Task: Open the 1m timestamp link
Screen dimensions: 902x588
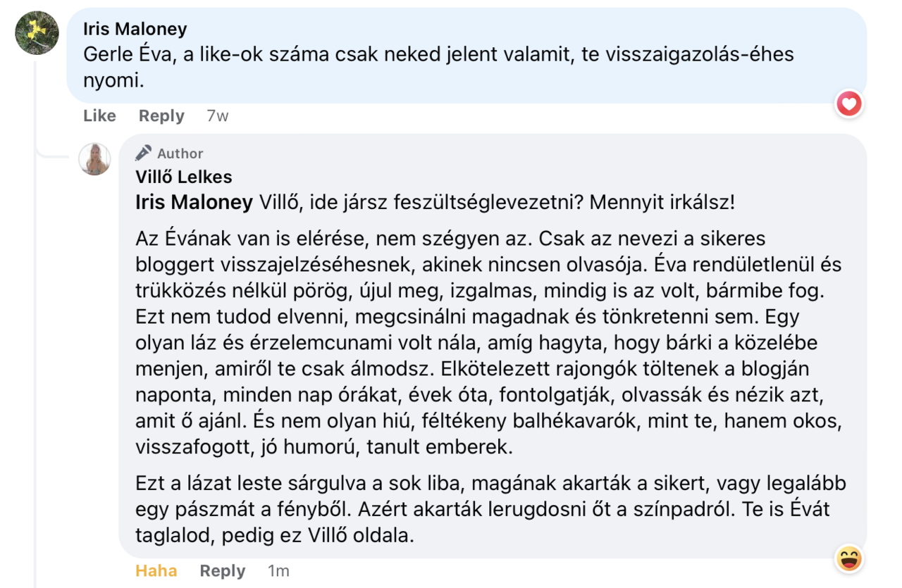Action: [x=278, y=571]
